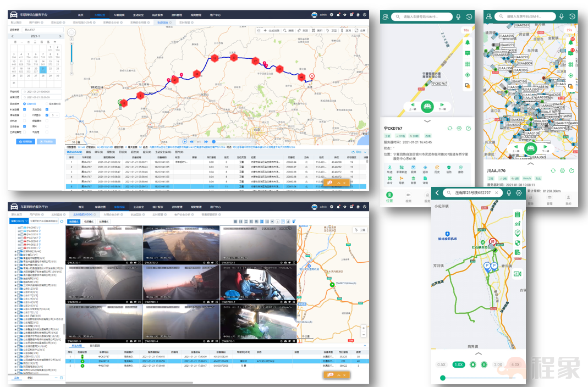Image resolution: width=588 pixels, height=387 pixels.
Task: Check the 宁AD7167 vehicle in tree
Action: pos(21,237)
